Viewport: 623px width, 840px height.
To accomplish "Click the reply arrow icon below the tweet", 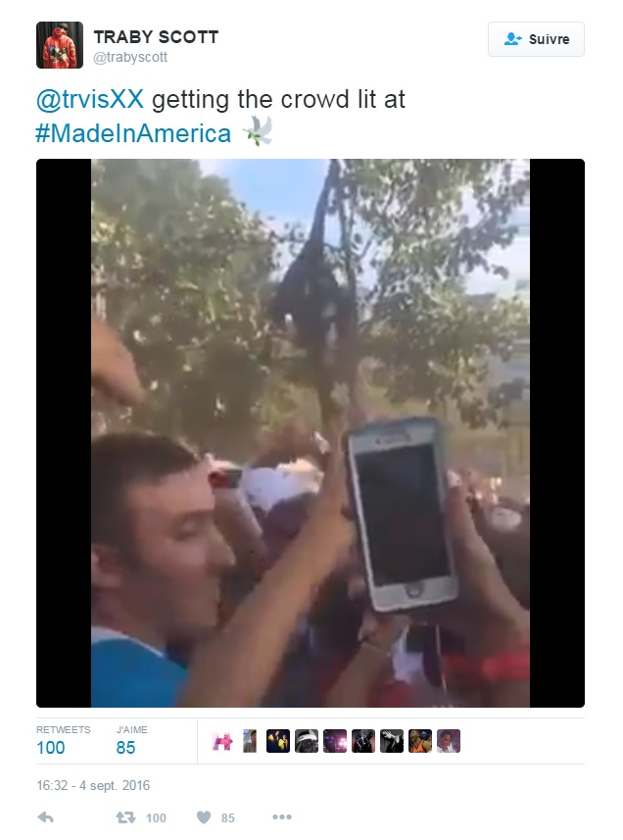I will (45, 817).
